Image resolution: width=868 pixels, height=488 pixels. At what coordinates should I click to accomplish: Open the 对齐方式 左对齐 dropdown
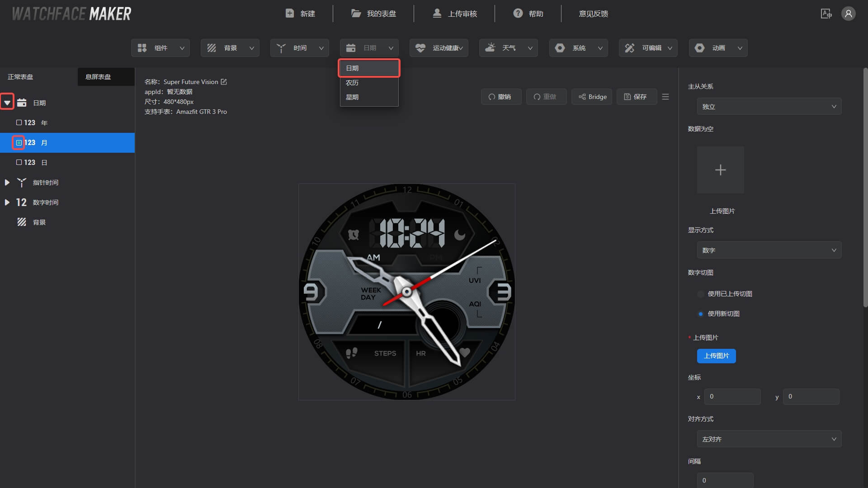pos(769,439)
